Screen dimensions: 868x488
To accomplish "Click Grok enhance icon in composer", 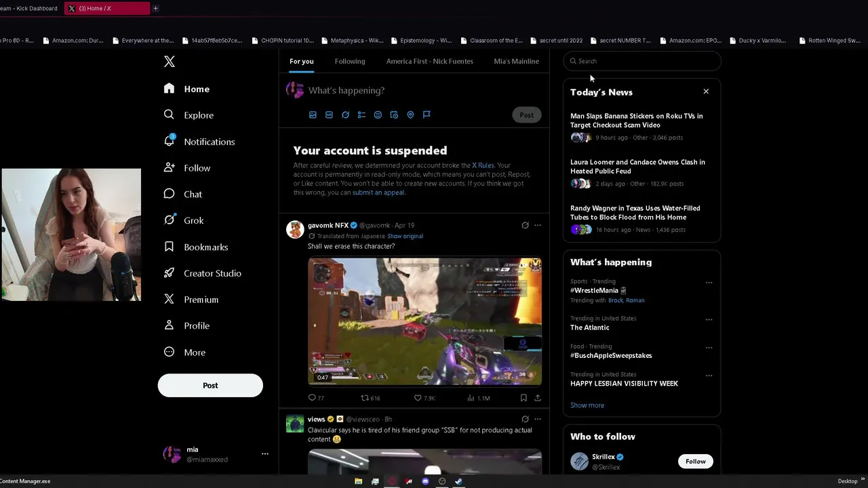I will click(345, 115).
